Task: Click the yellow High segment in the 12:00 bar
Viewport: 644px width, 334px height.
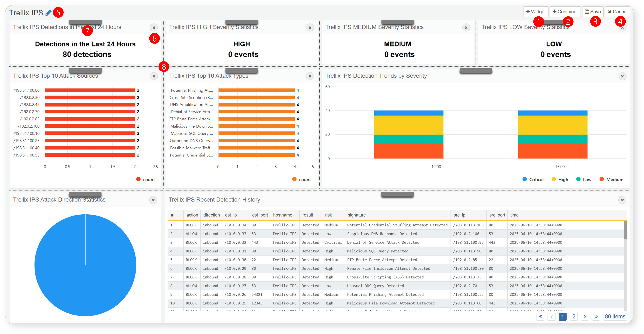Action: (409, 125)
